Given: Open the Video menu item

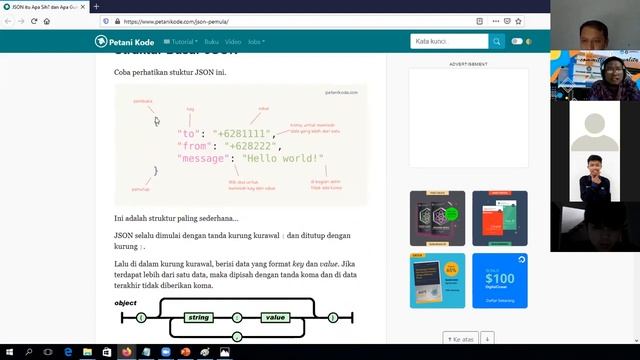Looking at the screenshot, I should (x=233, y=42).
